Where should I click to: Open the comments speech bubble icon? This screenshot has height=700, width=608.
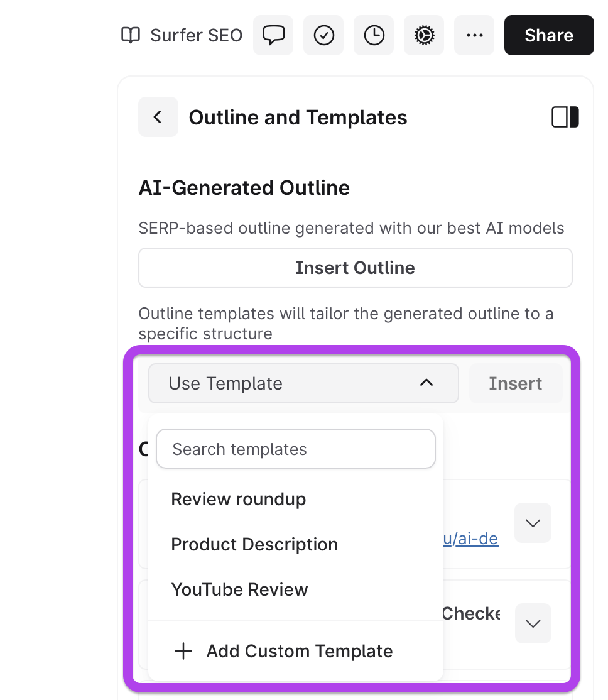click(273, 35)
